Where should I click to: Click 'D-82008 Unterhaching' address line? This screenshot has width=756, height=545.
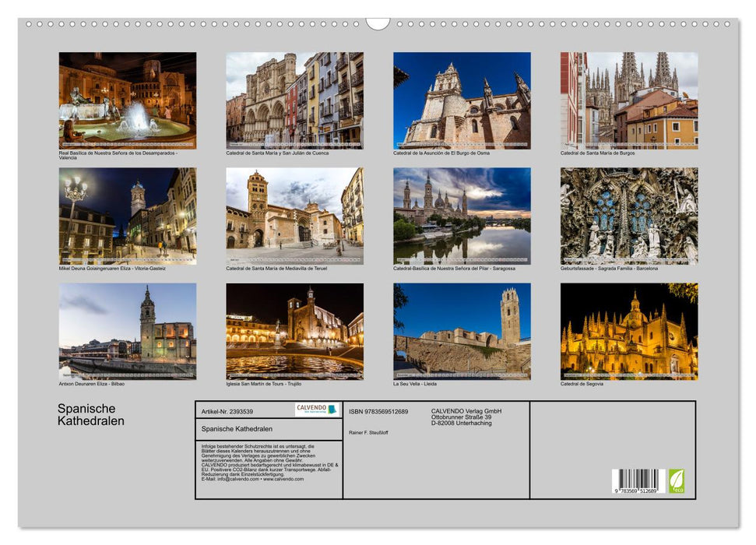(x=462, y=423)
